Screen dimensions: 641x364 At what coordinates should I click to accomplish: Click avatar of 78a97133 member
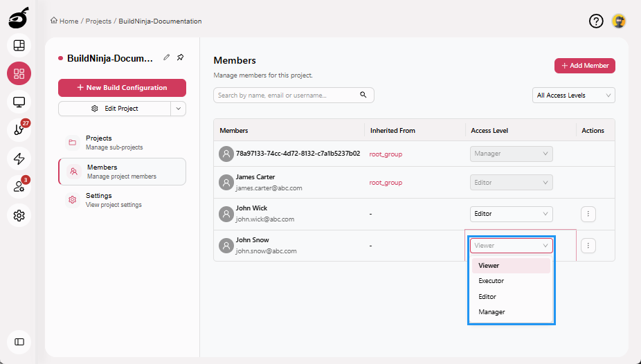point(226,154)
